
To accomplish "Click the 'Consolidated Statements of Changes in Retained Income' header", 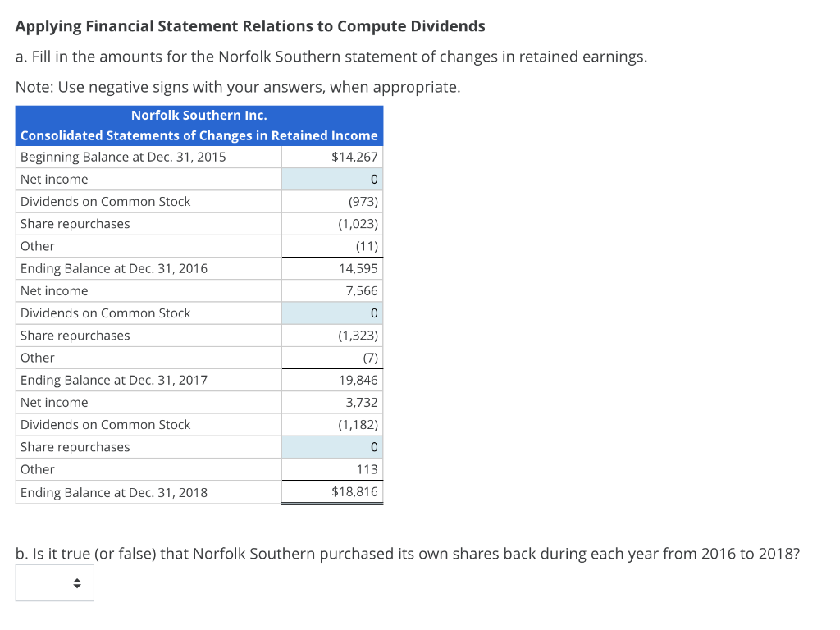I will tap(199, 135).
